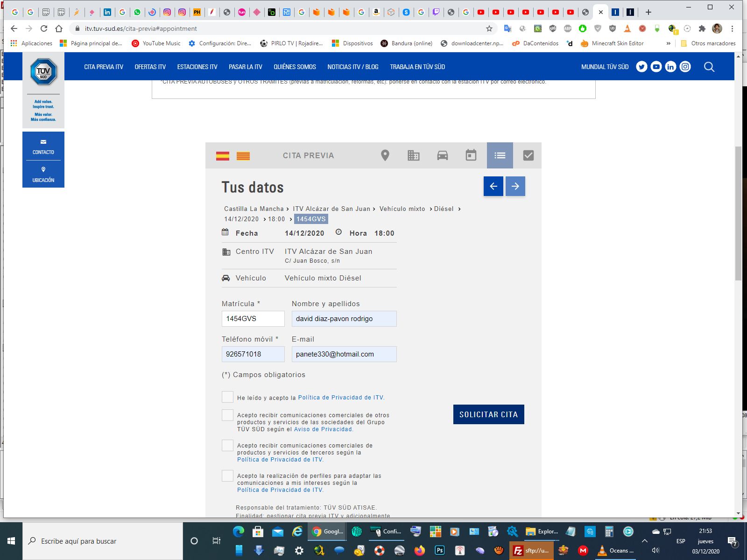Go back with the left arrow button
747x560 pixels.
coord(493,186)
